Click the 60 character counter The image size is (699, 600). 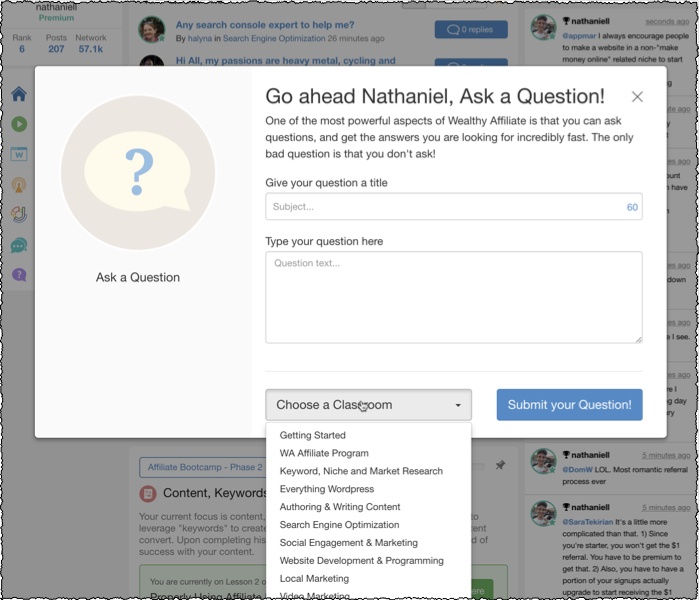coord(632,207)
